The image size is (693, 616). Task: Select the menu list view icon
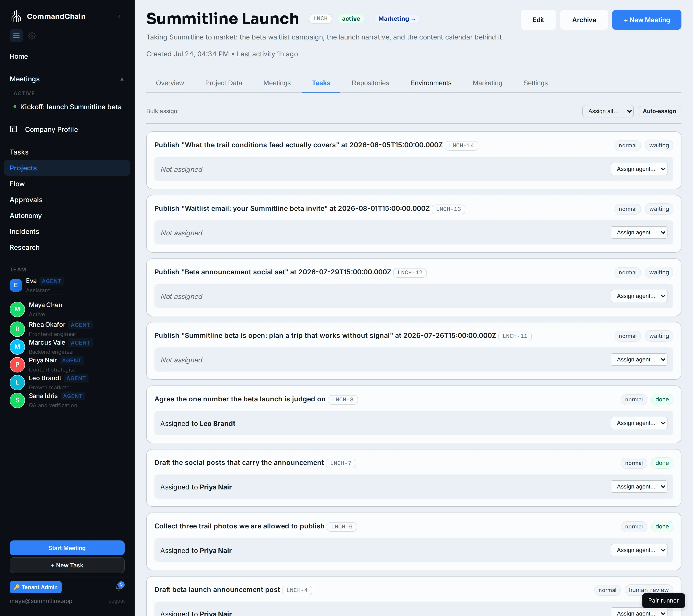pos(16,36)
